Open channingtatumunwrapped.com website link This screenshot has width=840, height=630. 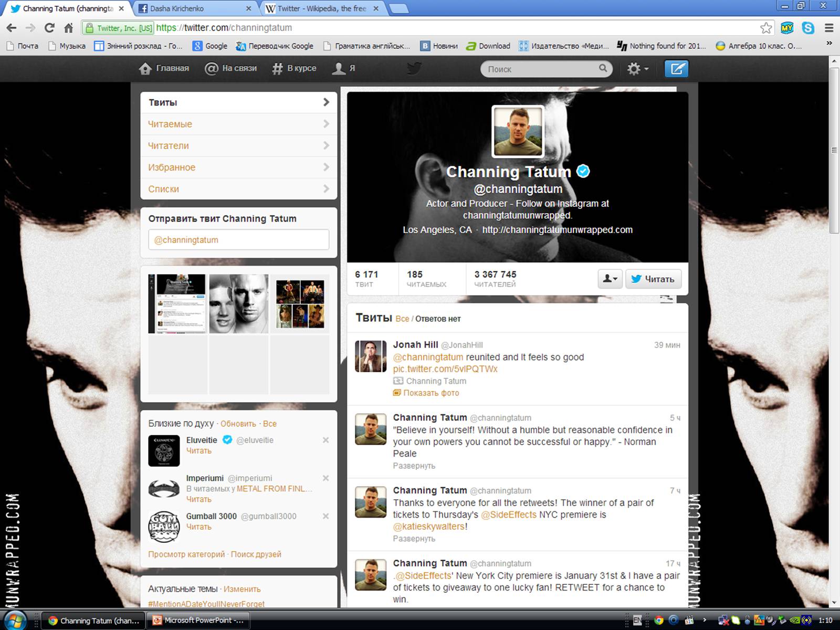pos(557,230)
